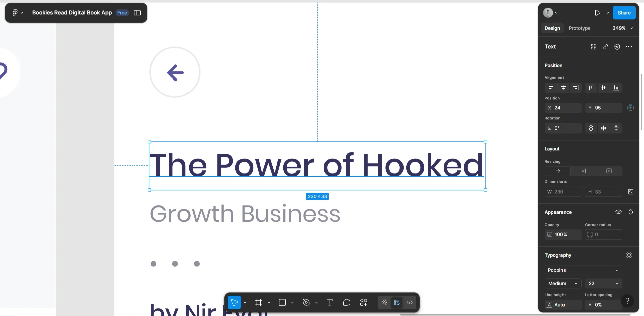Select the Comment tool

pos(347,302)
